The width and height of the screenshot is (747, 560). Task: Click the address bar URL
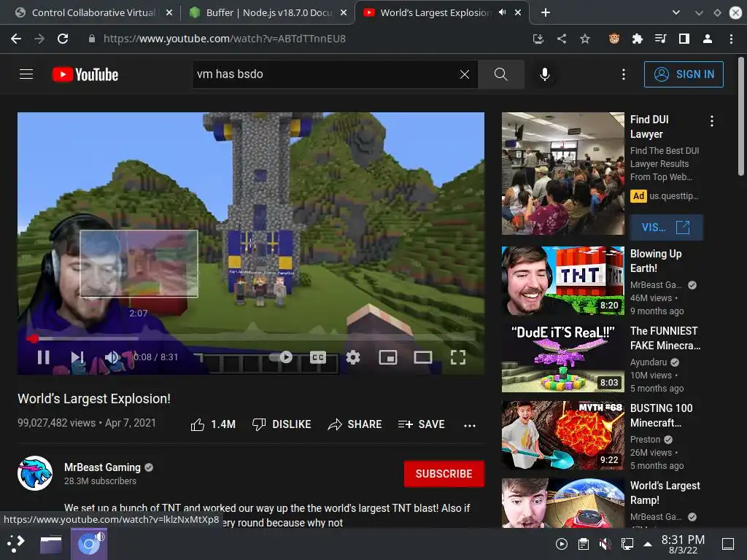[225, 39]
